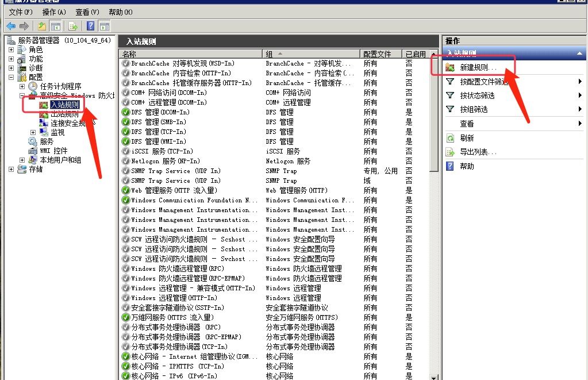Screen dimensions: 588x380
Task: Collapse the 入站规则 actions section header
Action: (x=581, y=53)
